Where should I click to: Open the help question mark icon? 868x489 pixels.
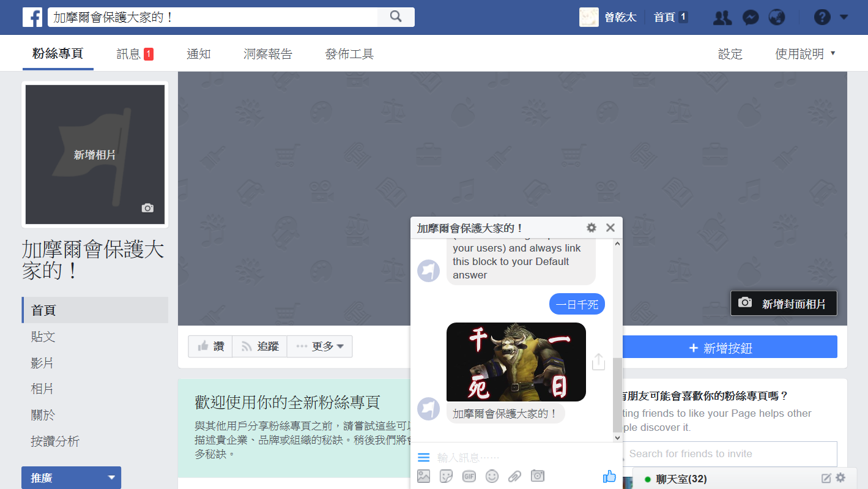[x=822, y=17]
